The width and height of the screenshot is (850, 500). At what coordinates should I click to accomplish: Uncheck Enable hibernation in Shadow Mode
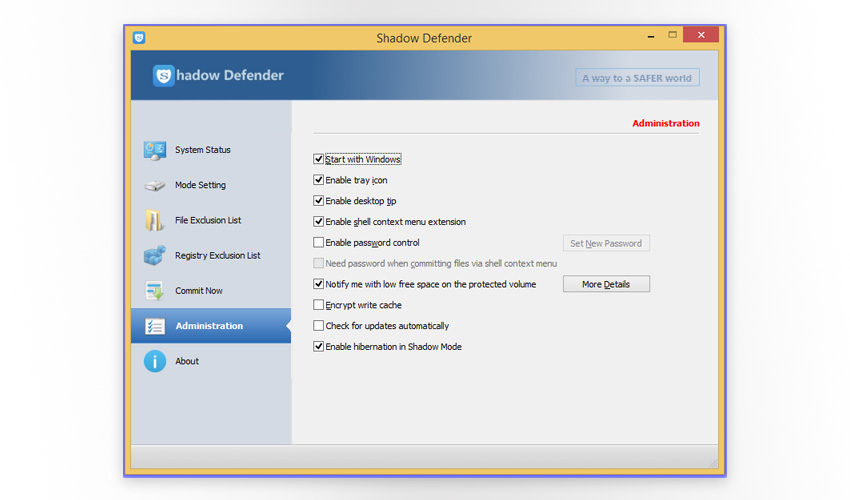coord(318,346)
